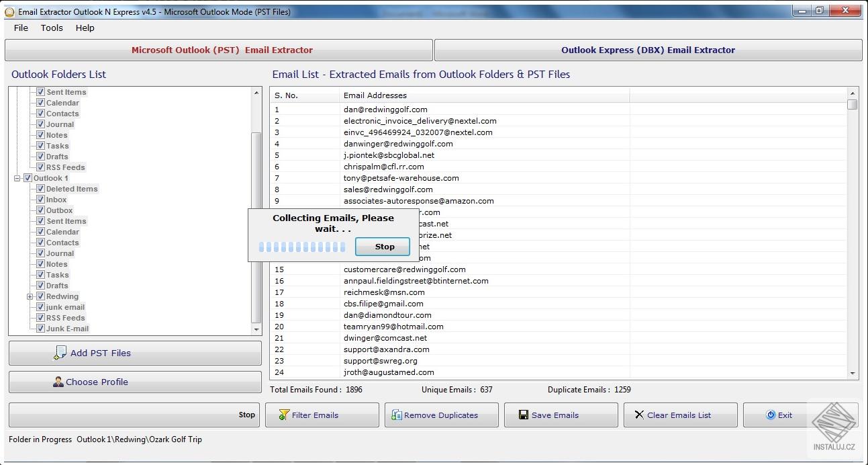Click email list scroll down arrow
868x465 pixels.
coord(853,374)
